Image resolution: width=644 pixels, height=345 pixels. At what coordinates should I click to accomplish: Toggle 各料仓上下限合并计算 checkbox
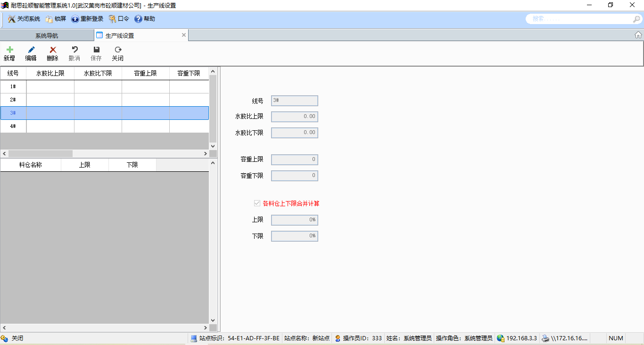tap(257, 203)
